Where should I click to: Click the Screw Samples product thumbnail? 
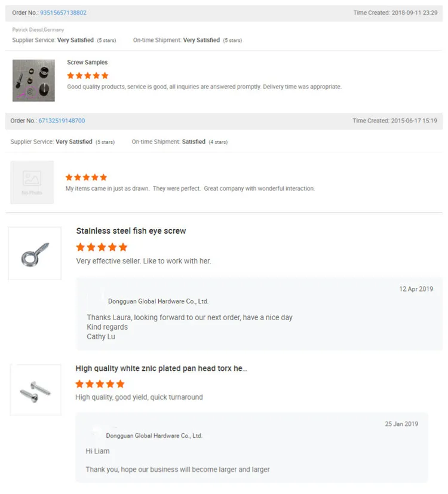coord(33,81)
